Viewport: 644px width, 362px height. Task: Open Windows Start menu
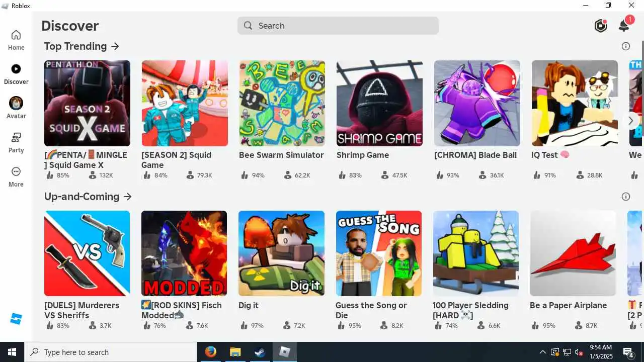(12, 352)
